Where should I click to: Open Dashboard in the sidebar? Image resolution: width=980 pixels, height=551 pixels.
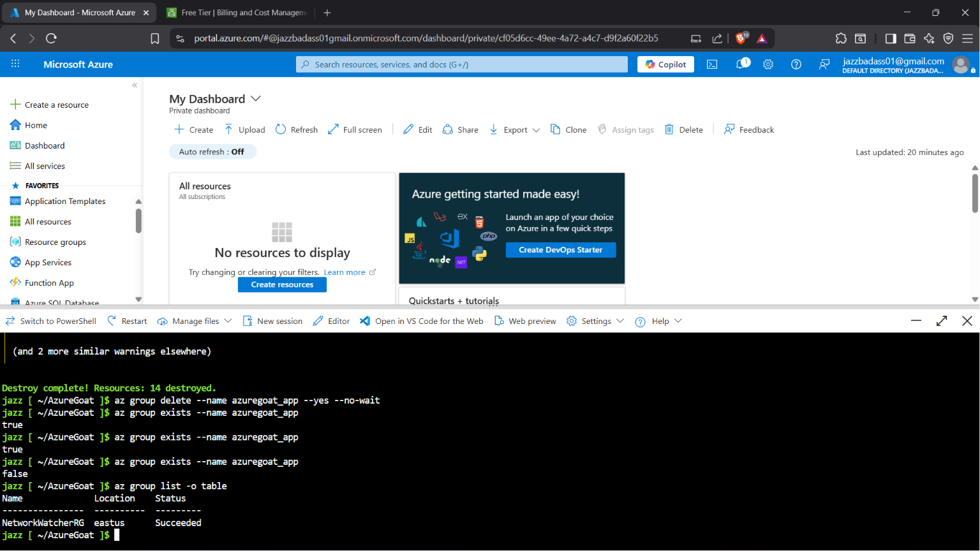click(38, 145)
